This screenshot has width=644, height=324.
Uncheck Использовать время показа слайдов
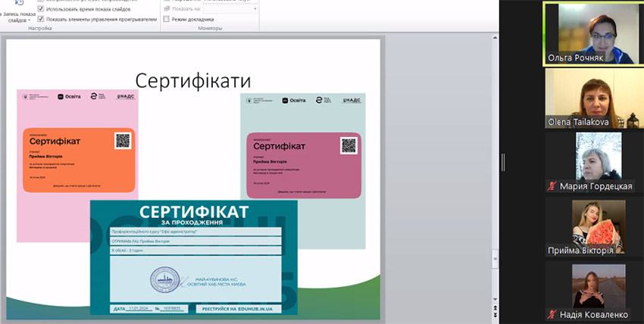pyautogui.click(x=41, y=8)
